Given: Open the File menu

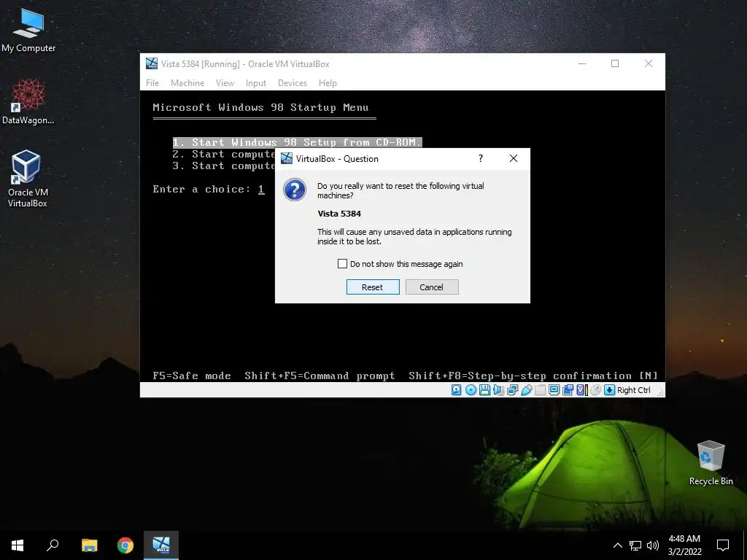Looking at the screenshot, I should pos(152,83).
